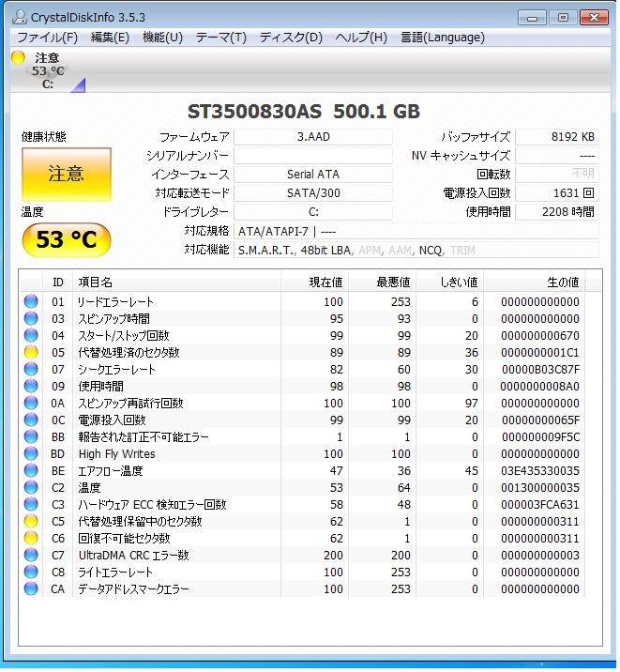Click the transfer mode field SATA/300
This screenshot has width=620, height=672.
click(x=313, y=192)
